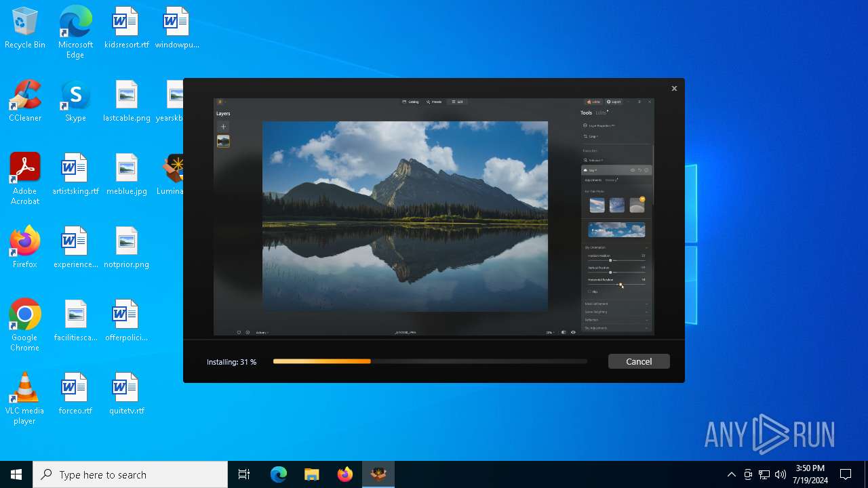868x488 pixels.
Task: Select the facilitiesca... image file icon
Action: click(x=75, y=321)
